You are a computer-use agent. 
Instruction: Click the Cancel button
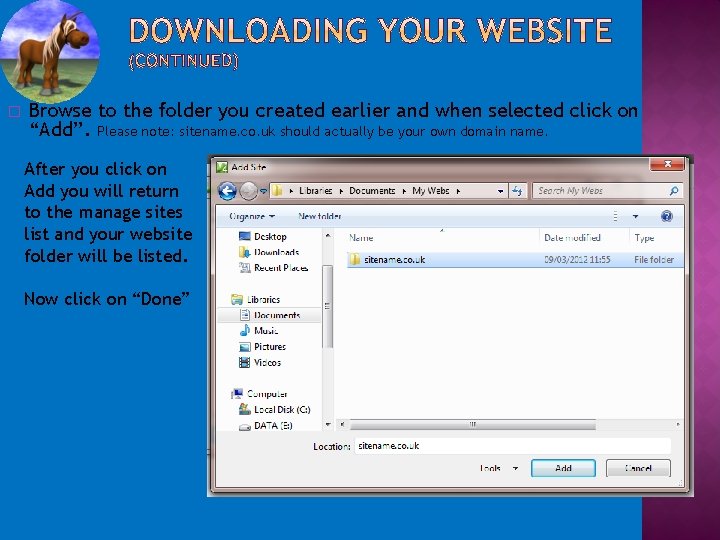[638, 468]
